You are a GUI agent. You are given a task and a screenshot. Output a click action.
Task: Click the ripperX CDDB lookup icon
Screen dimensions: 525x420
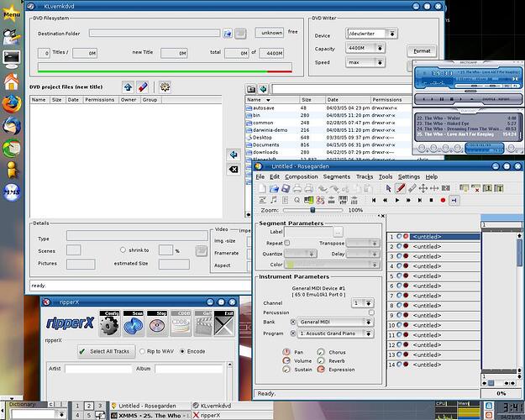click(x=181, y=323)
